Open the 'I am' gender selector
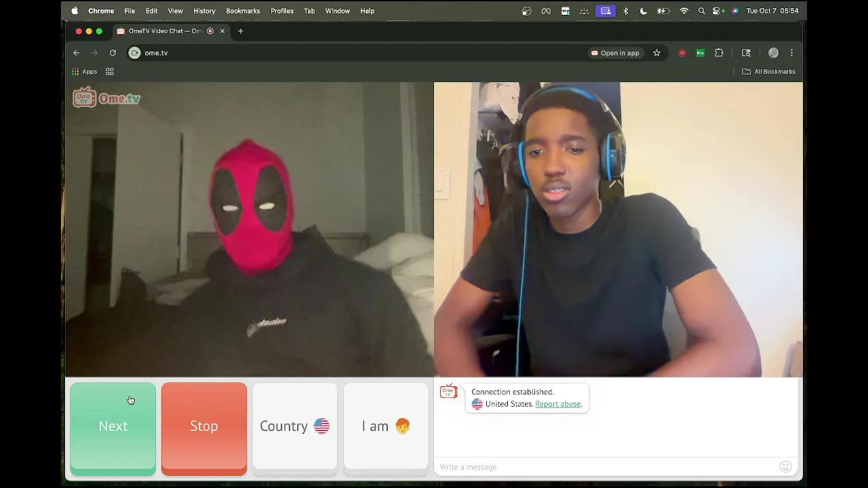Image resolution: width=868 pixels, height=488 pixels. (386, 426)
